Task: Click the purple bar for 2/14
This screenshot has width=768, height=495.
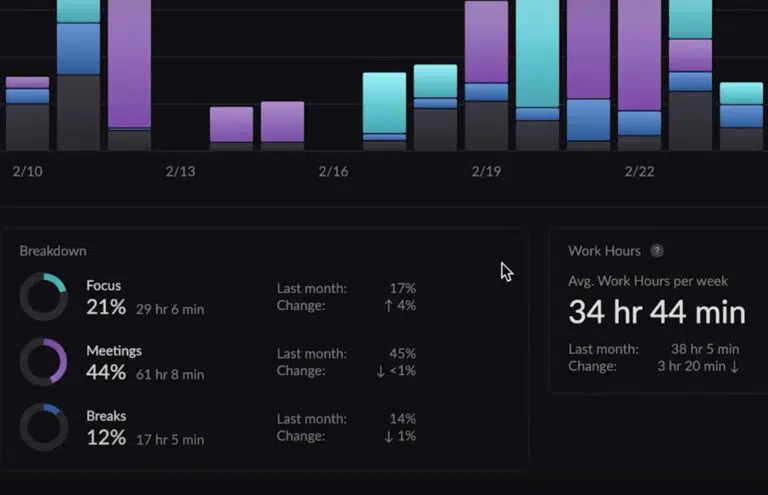Action: (x=231, y=124)
